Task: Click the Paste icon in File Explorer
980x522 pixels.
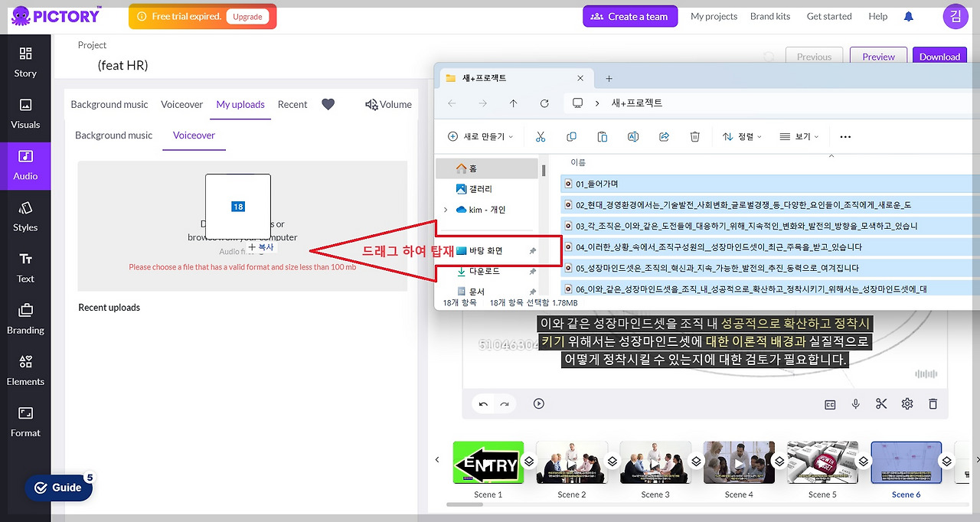Action: [x=602, y=137]
